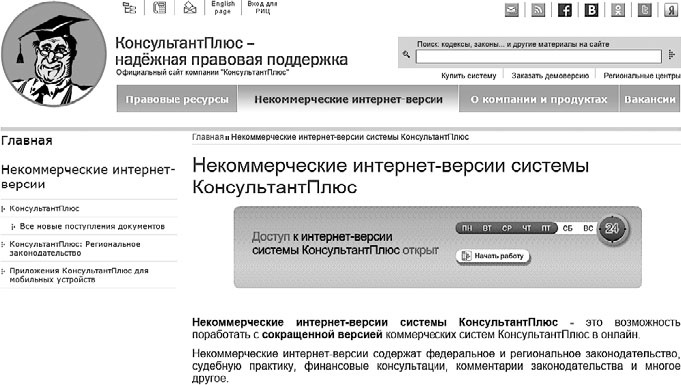Viewport: 681px width, 385px height.
Task: Open the site map icon
Action: pyautogui.click(x=129, y=8)
